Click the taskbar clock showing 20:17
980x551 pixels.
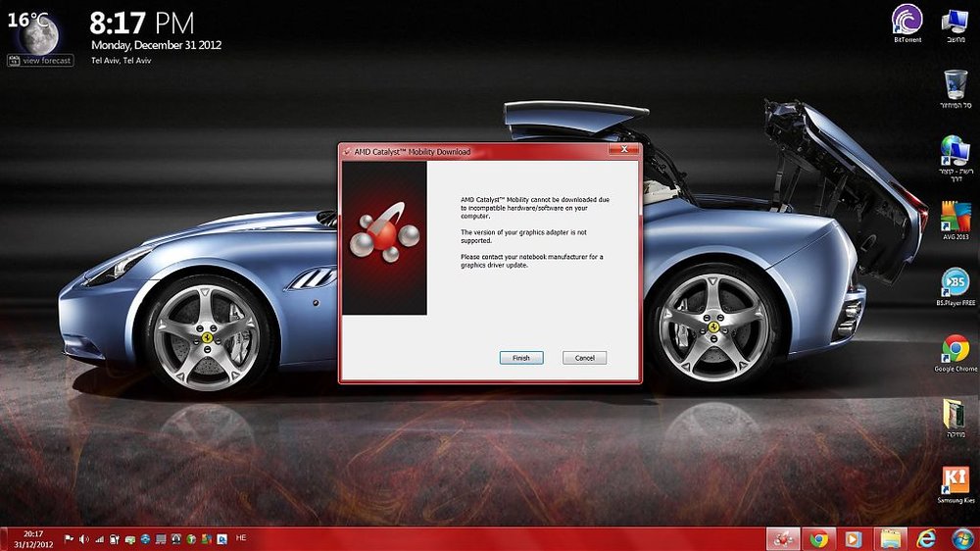point(33,539)
